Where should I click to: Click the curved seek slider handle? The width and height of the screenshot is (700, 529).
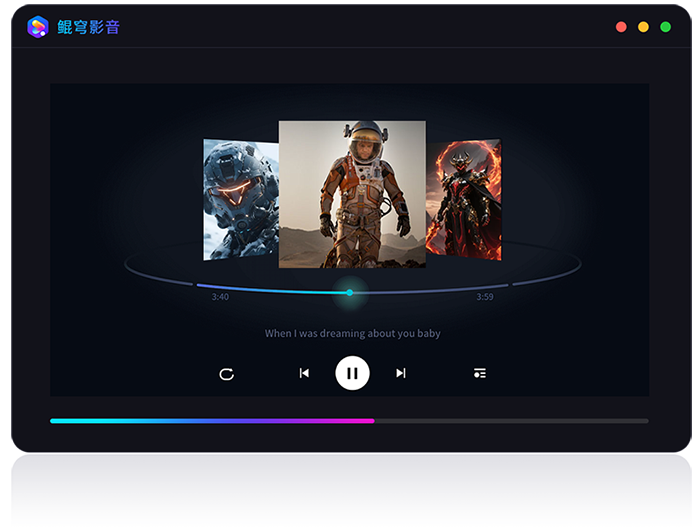(x=349, y=293)
